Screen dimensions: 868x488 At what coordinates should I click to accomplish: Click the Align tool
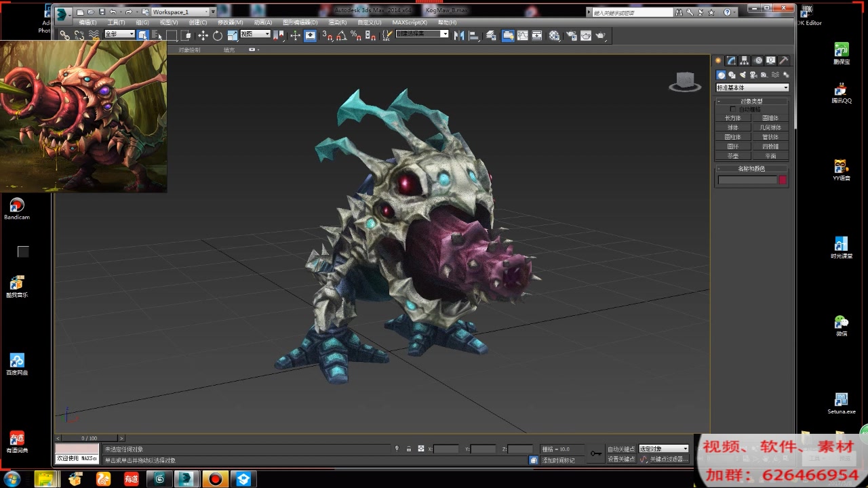tap(474, 35)
